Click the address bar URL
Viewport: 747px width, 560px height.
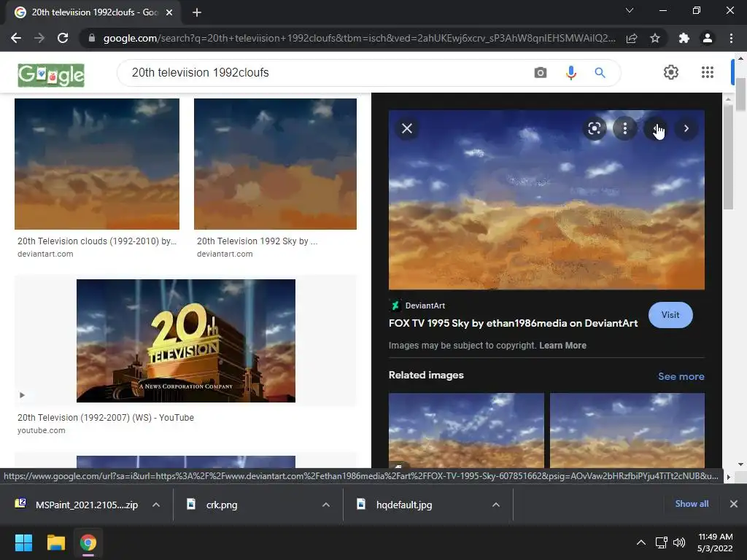point(359,38)
